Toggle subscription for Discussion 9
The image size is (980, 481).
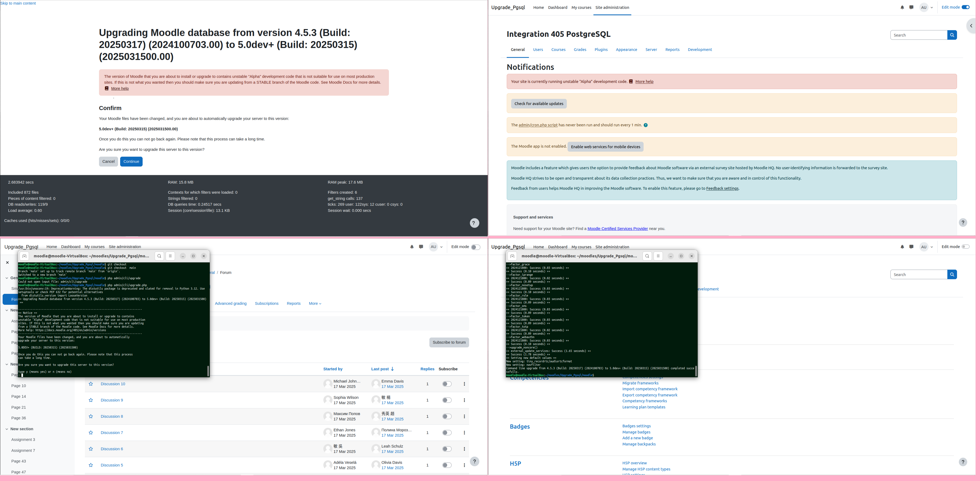coord(447,400)
